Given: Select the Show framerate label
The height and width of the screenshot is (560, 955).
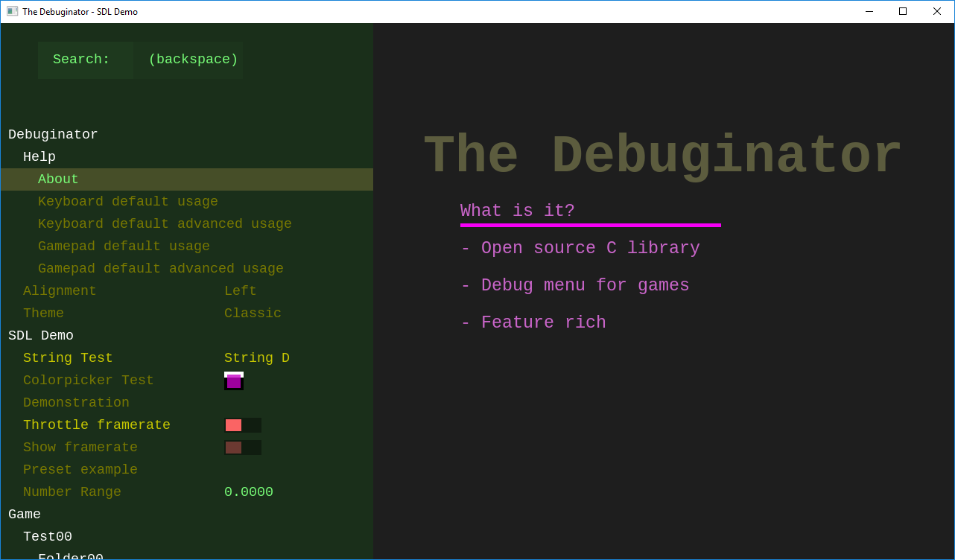Looking at the screenshot, I should [80, 448].
